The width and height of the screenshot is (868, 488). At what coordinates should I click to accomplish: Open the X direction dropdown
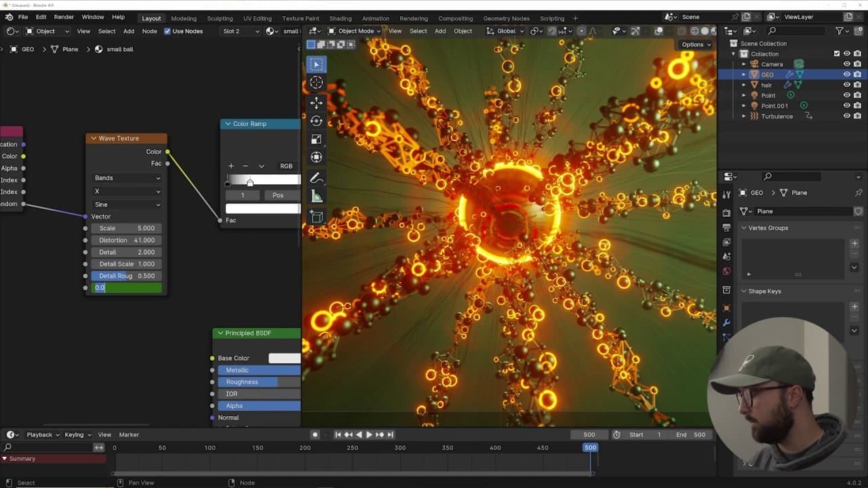[x=127, y=191]
